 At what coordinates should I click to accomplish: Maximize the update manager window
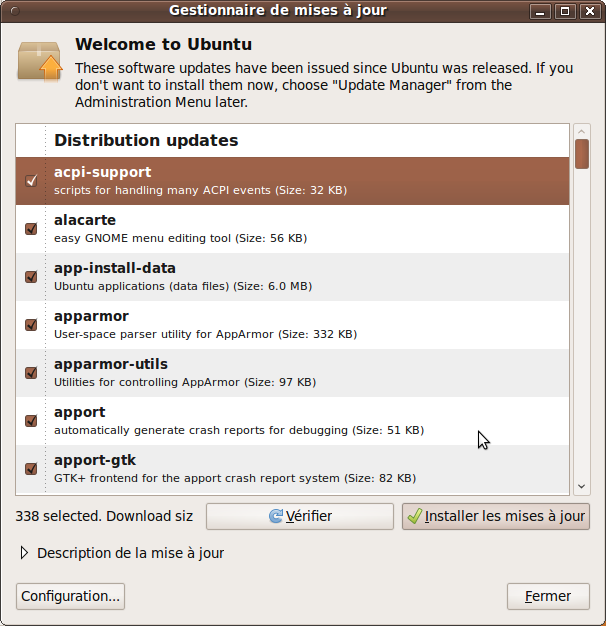click(565, 11)
